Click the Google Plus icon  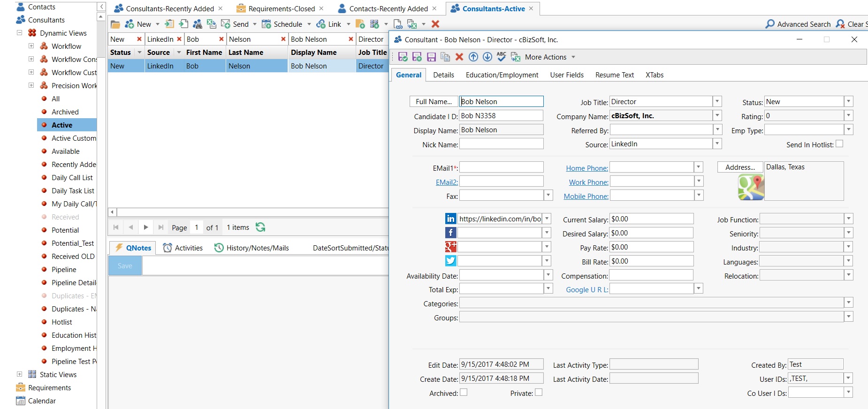tap(450, 247)
